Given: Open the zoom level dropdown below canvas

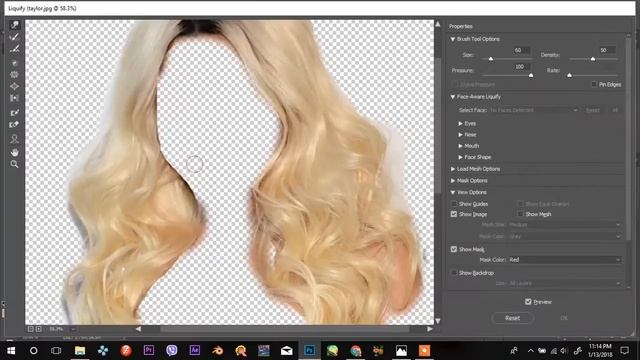Looking at the screenshot, I should coord(73,329).
